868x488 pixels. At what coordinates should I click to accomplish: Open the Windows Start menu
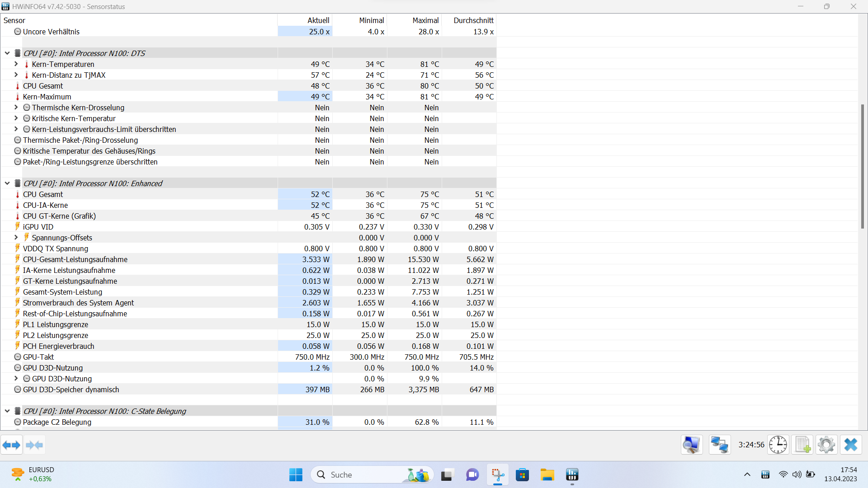tap(296, 475)
